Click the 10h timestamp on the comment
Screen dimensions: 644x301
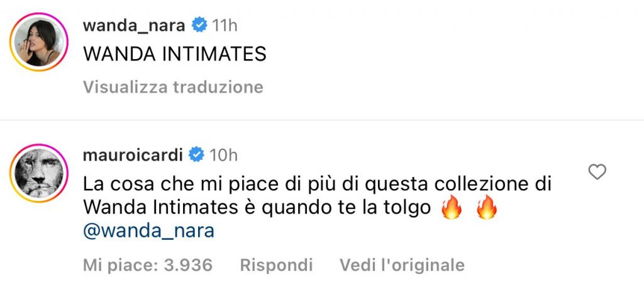[x=223, y=155]
